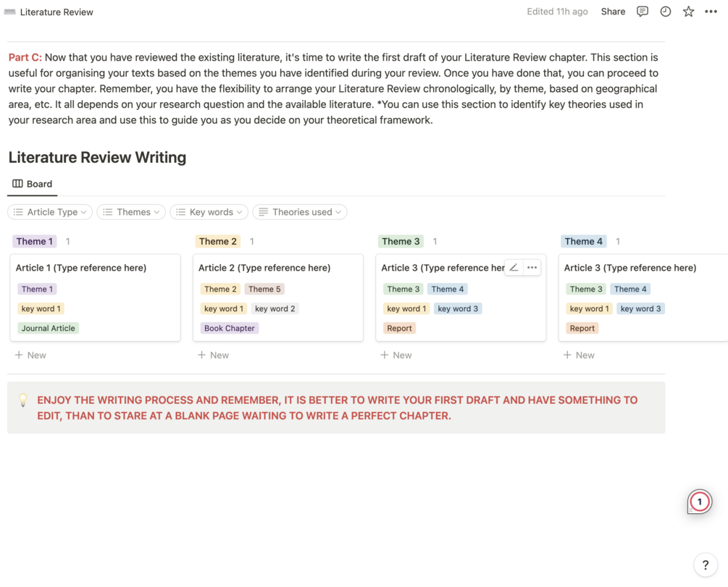The width and height of the screenshot is (728, 587).
Task: Open page history clock icon
Action: point(665,12)
